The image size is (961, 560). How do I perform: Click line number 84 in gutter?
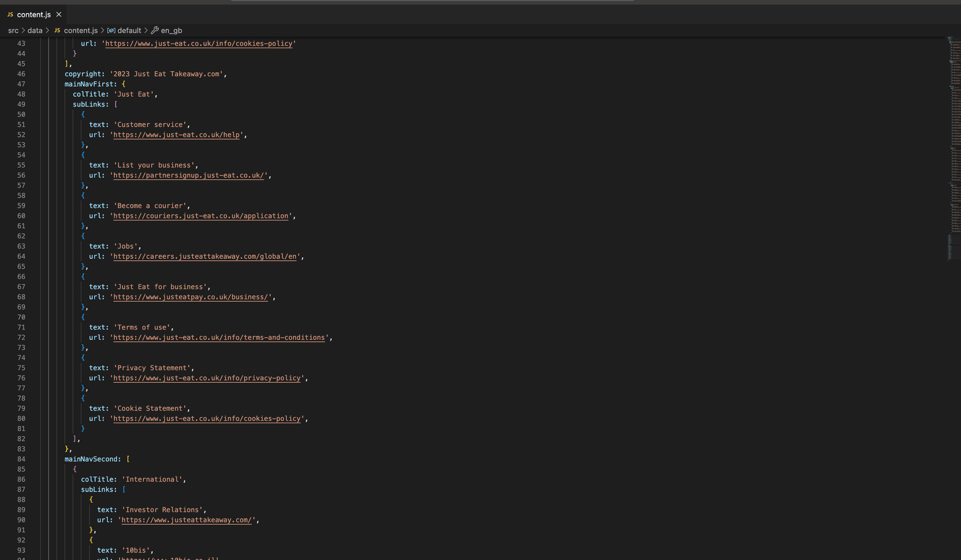[21, 459]
